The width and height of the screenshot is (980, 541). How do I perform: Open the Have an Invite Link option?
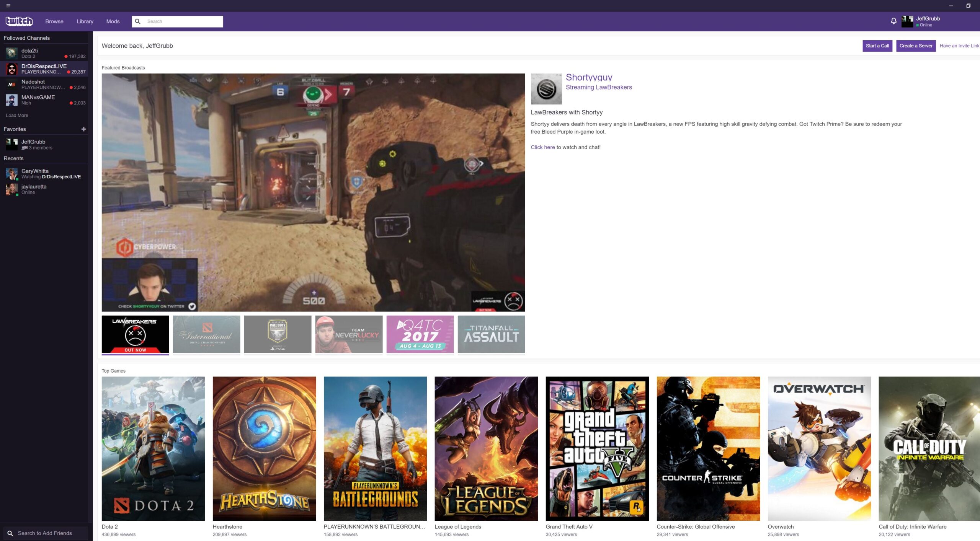click(x=959, y=46)
